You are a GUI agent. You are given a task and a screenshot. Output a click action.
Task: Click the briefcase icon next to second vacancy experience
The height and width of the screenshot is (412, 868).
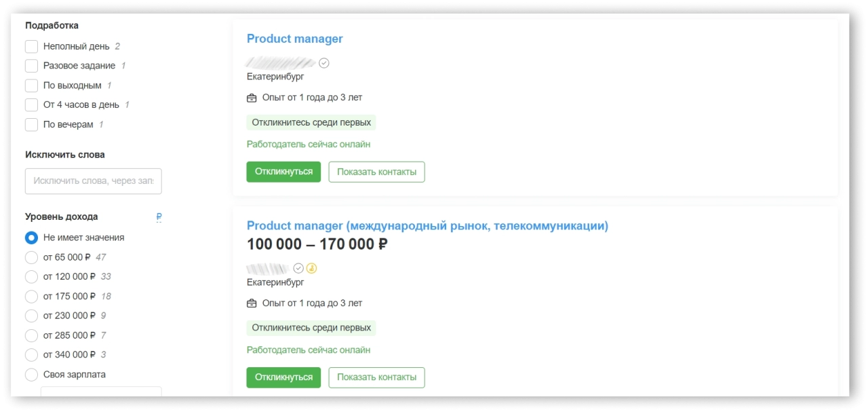pyautogui.click(x=251, y=303)
